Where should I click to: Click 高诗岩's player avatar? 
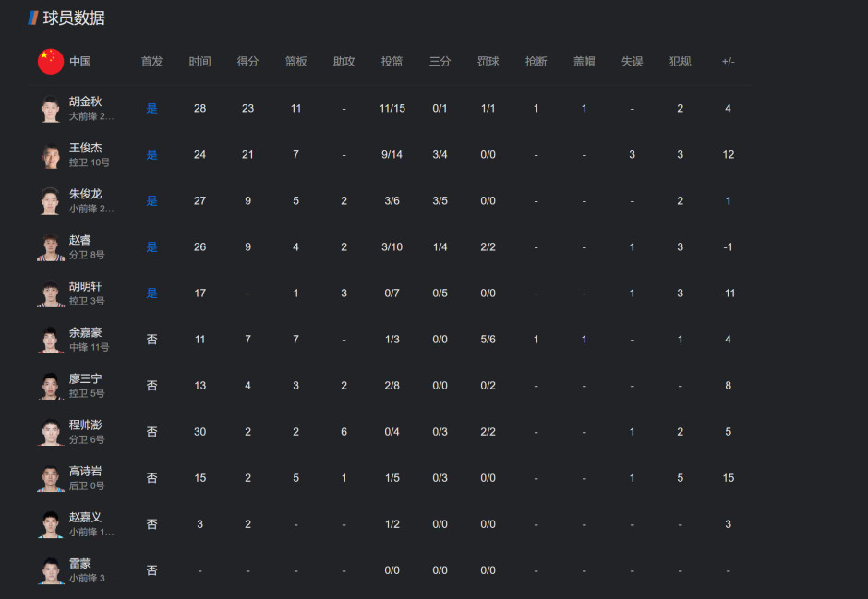[x=50, y=478]
